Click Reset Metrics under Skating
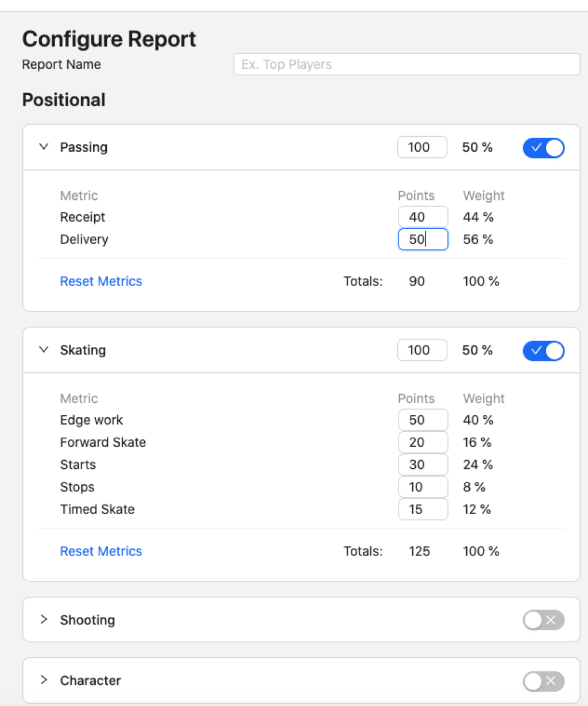Viewport: 588px width, 706px height. (101, 551)
